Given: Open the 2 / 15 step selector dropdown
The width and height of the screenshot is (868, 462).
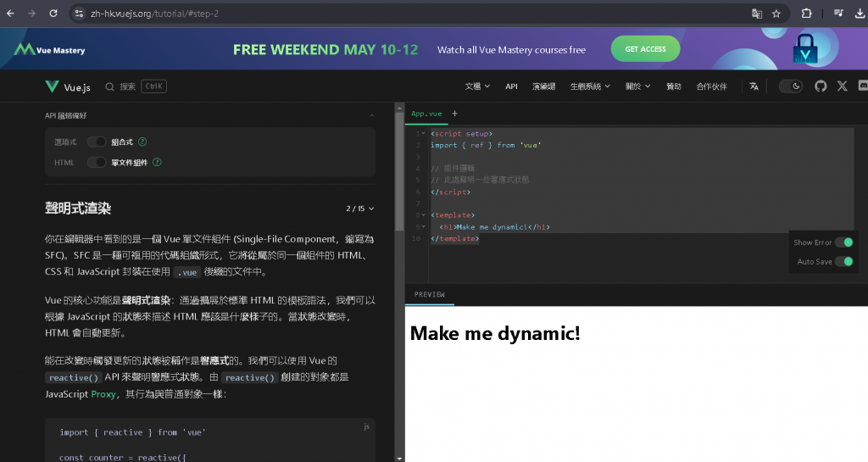Looking at the screenshot, I should (359, 209).
